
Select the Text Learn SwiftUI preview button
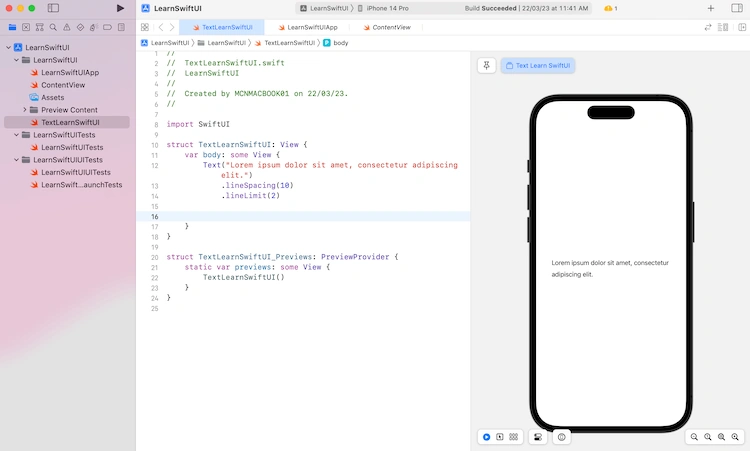point(538,66)
